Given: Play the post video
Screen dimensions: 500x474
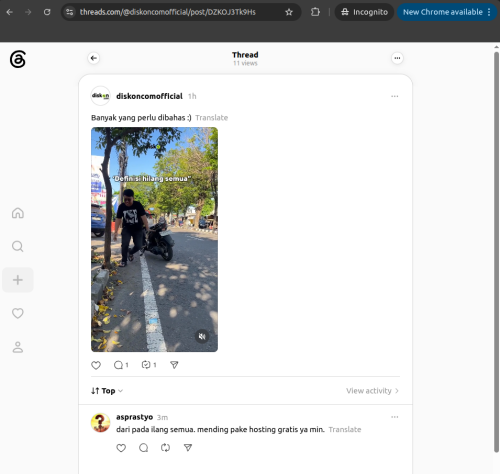Looking at the screenshot, I should tap(154, 239).
